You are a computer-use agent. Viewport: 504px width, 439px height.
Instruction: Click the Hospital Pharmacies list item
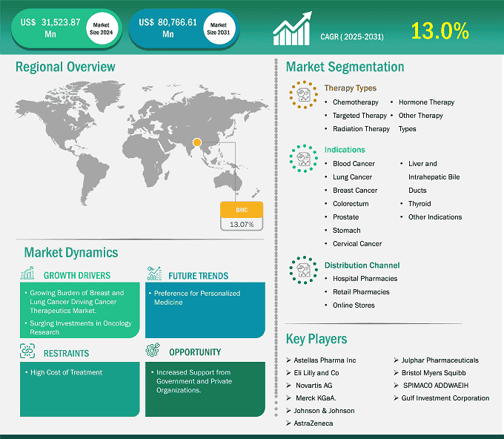pyautogui.click(x=365, y=279)
